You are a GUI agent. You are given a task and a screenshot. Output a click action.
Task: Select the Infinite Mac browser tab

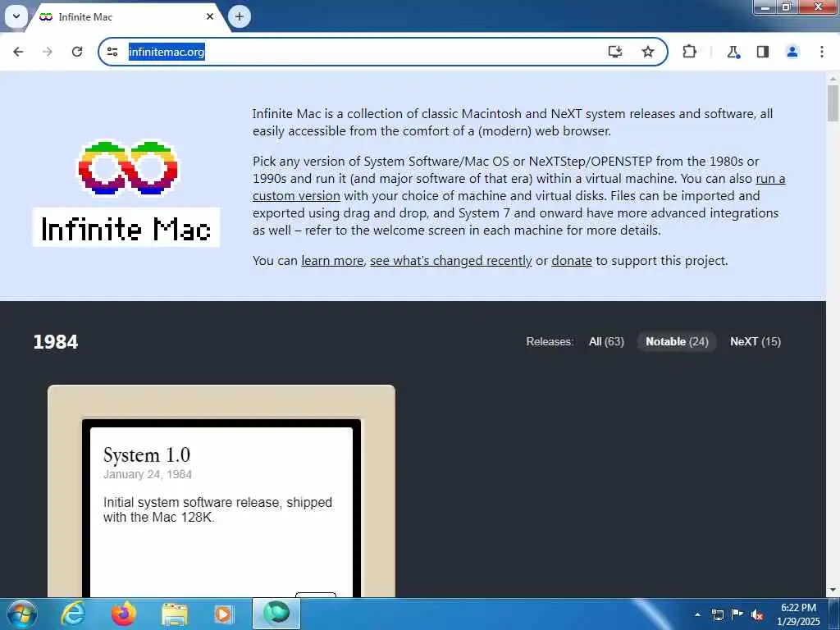pyautogui.click(x=126, y=17)
